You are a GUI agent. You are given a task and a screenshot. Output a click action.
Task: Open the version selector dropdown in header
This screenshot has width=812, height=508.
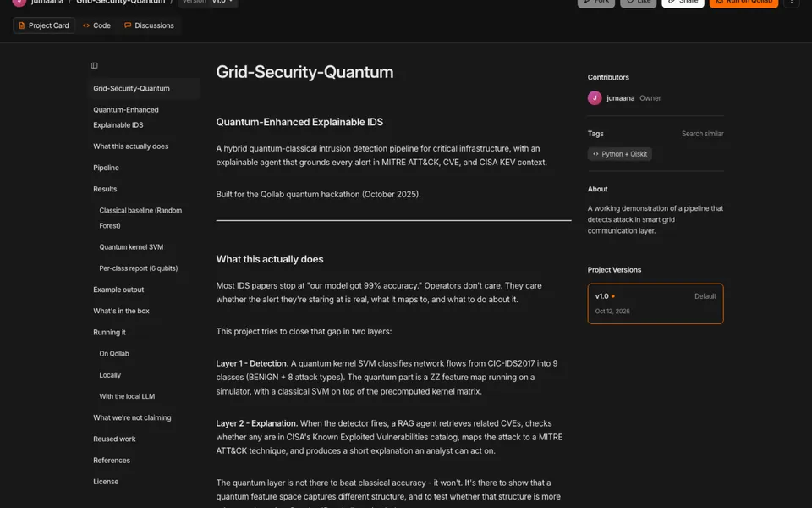coord(208,2)
